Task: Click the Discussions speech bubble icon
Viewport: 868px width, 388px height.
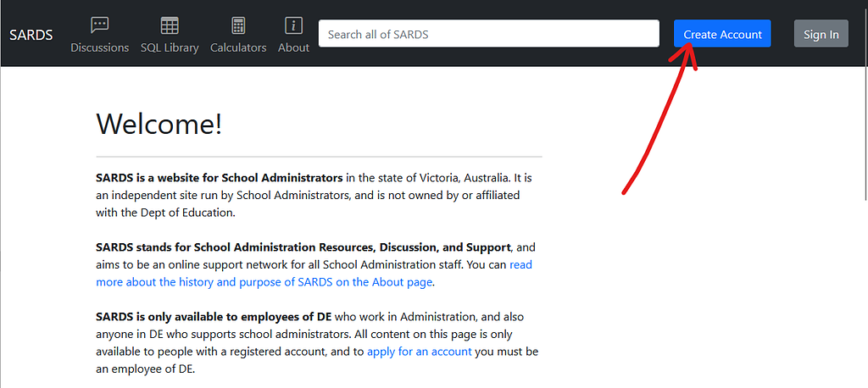Action: point(99,25)
